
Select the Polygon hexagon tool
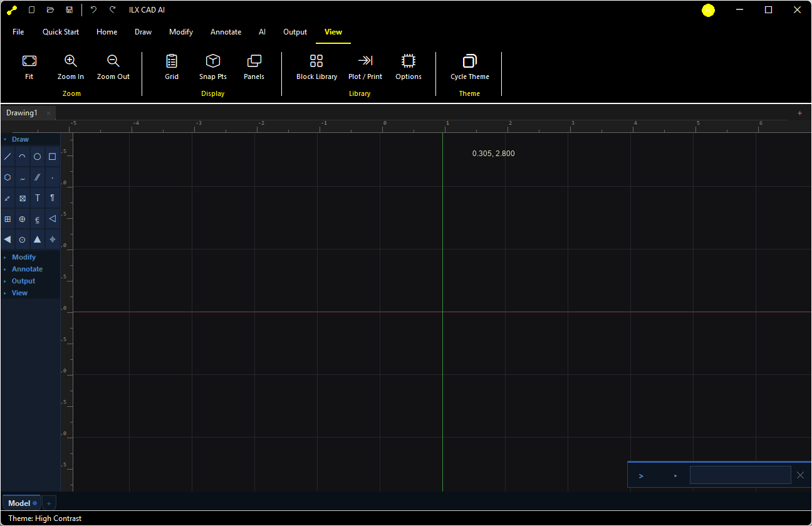(8, 177)
